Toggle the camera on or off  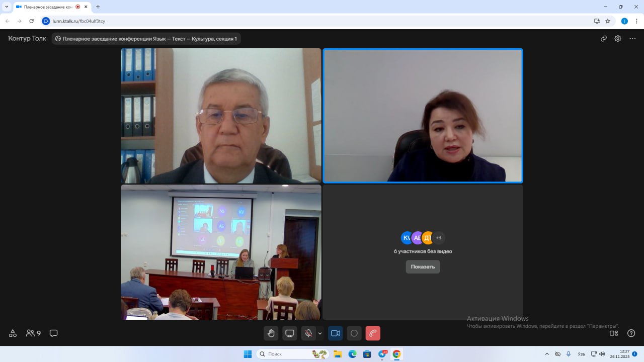coord(336,333)
